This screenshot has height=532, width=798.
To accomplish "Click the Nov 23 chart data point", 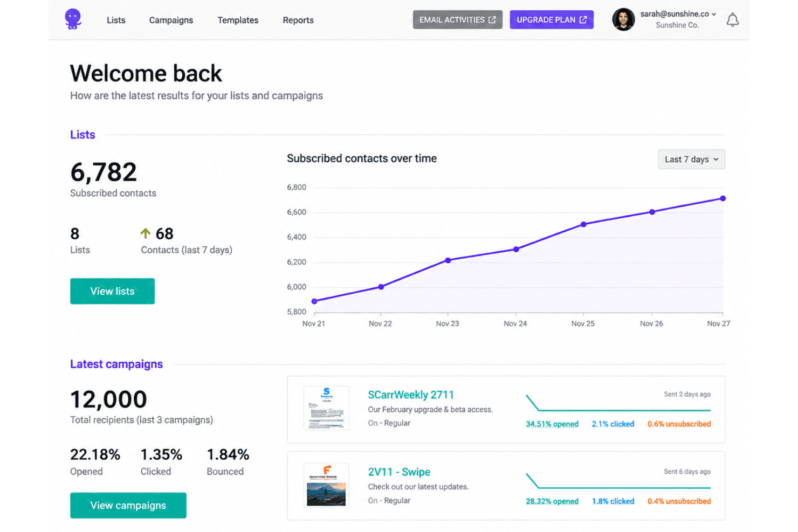I will point(448,260).
